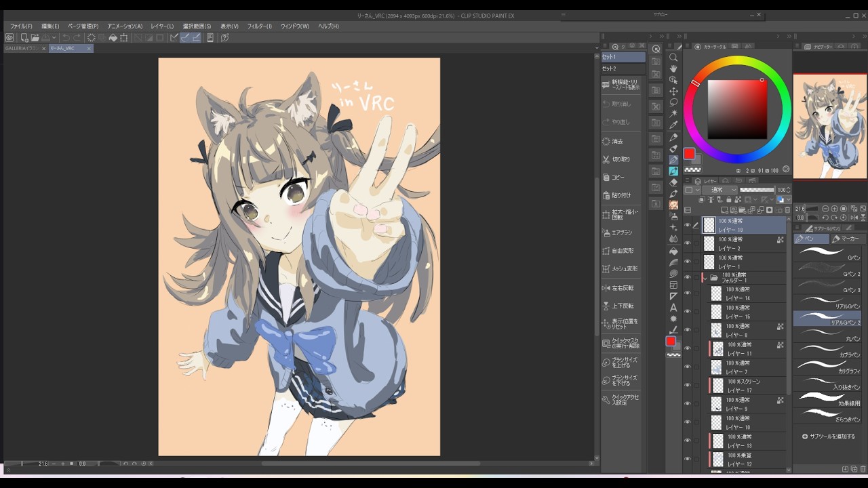Select the Eraser tool
The height and width of the screenshot is (488, 868).
673,182
